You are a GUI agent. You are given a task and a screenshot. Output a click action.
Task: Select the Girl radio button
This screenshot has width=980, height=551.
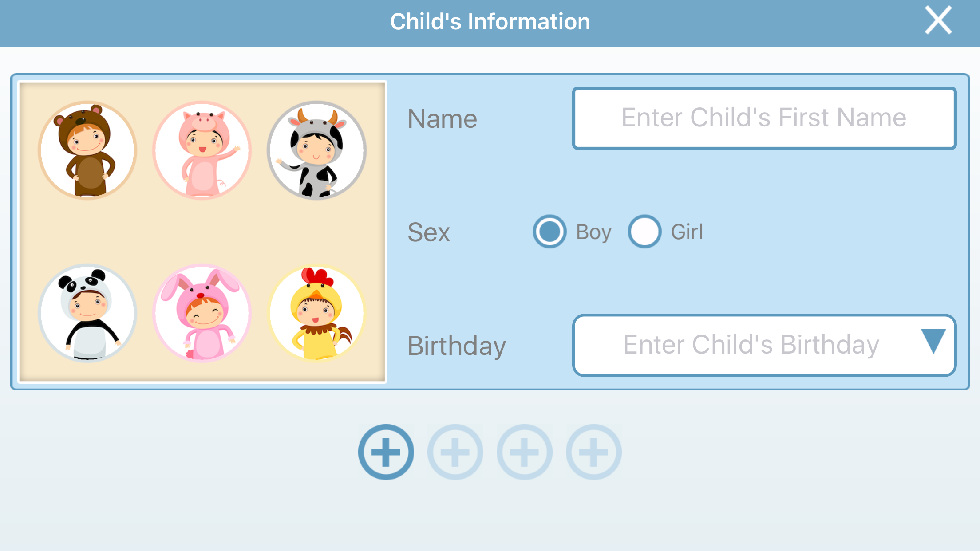(x=644, y=232)
